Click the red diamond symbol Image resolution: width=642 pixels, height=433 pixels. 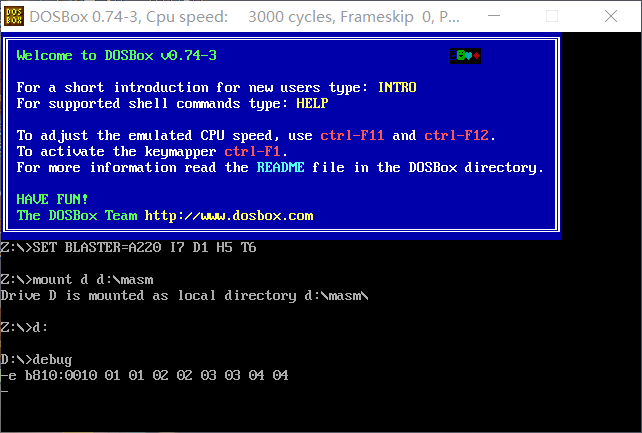477,55
